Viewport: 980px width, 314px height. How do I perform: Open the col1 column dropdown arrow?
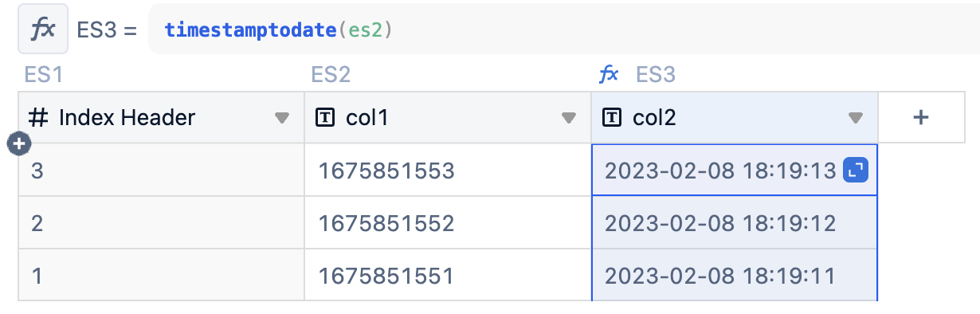(x=568, y=118)
